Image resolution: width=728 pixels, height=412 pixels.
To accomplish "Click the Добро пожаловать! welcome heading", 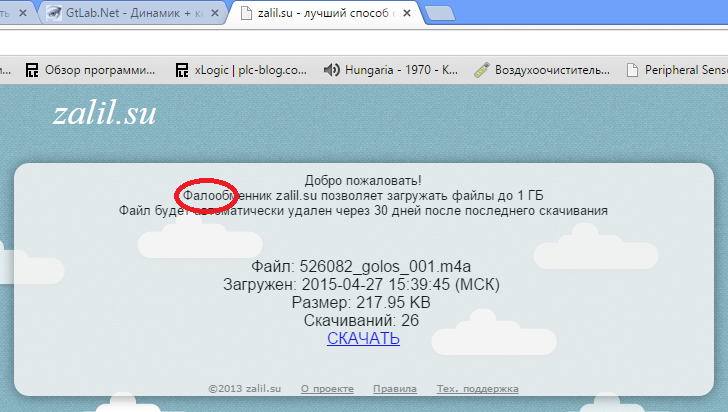I will 363,179.
